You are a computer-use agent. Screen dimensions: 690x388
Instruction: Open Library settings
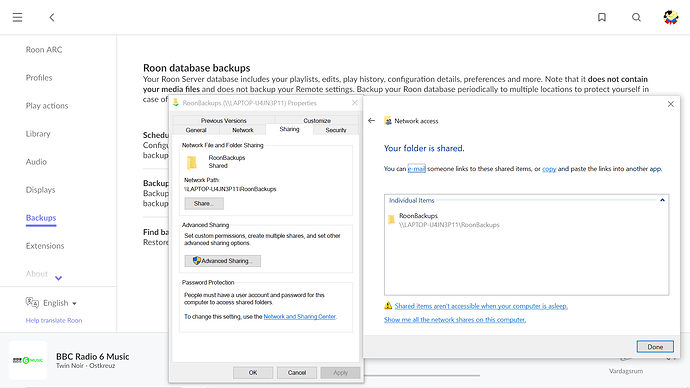[38, 134]
